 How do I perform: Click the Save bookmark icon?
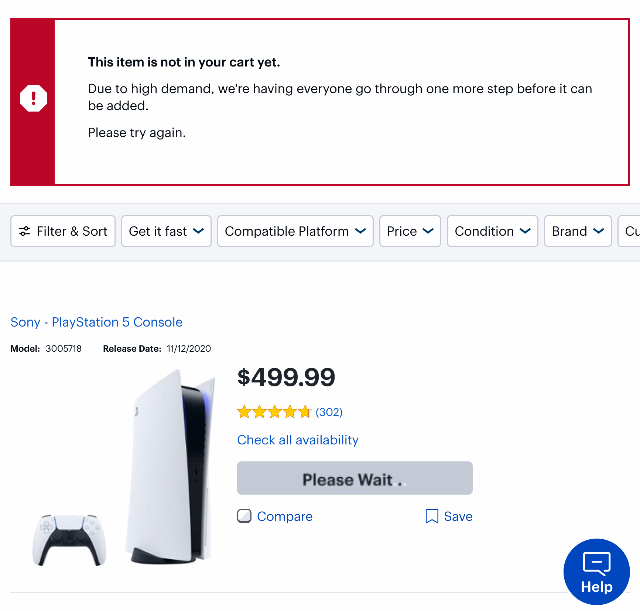tap(432, 517)
